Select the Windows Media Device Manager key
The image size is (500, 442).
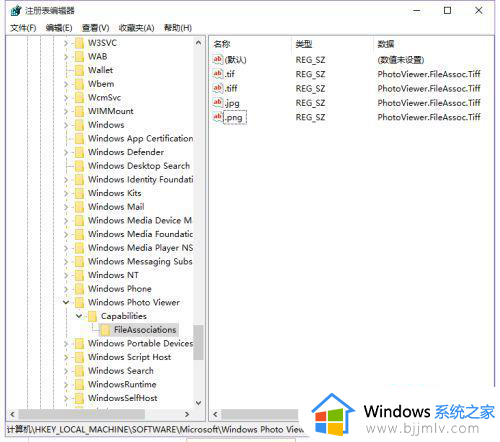[140, 221]
